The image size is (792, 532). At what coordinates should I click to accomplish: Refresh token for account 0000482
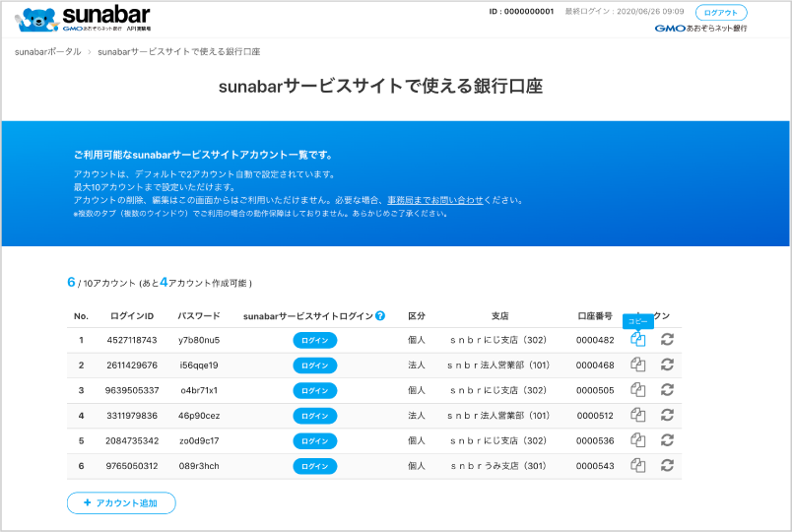(667, 339)
